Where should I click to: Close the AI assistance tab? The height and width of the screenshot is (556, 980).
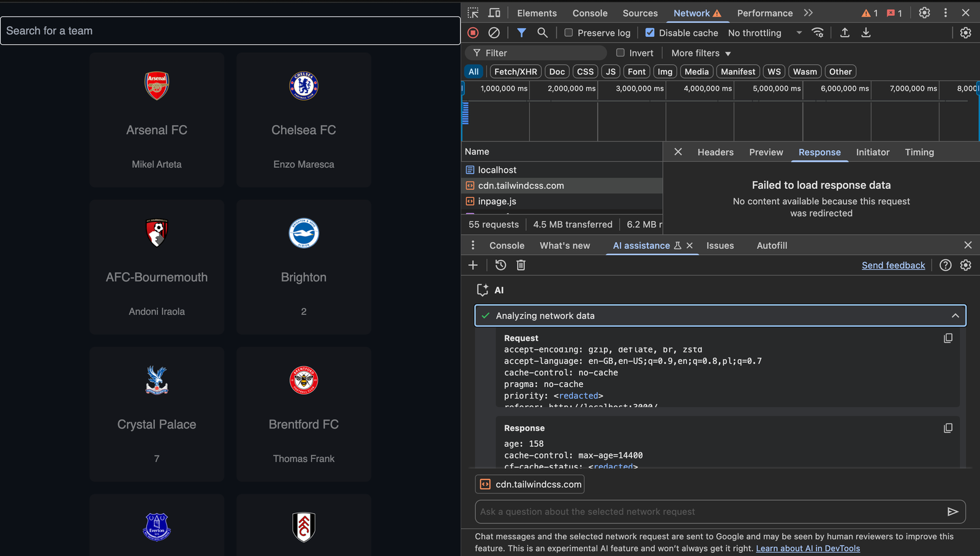[x=690, y=245]
